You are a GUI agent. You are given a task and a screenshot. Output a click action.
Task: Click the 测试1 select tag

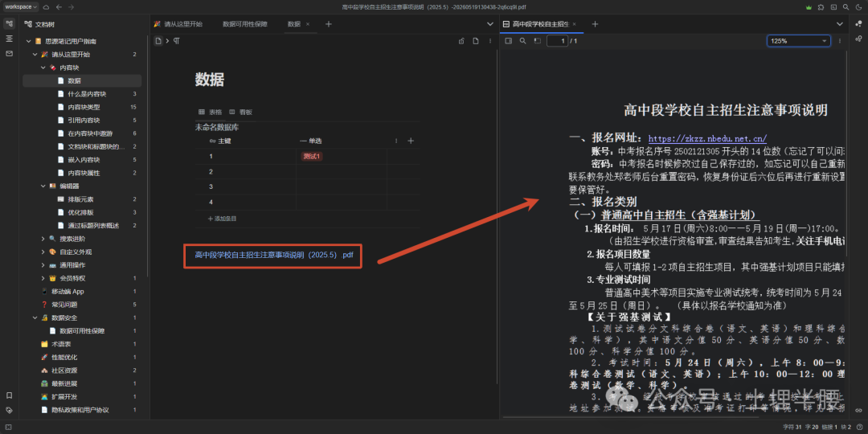coord(312,157)
